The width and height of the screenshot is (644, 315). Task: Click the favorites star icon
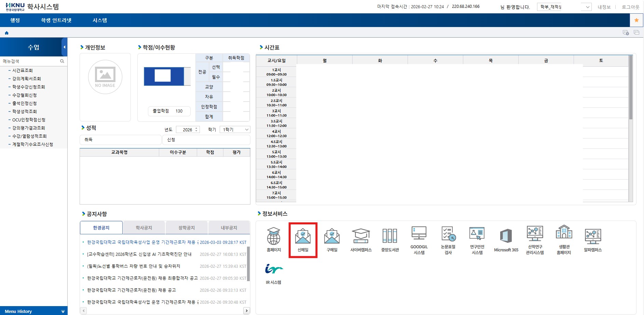pyautogui.click(x=636, y=20)
